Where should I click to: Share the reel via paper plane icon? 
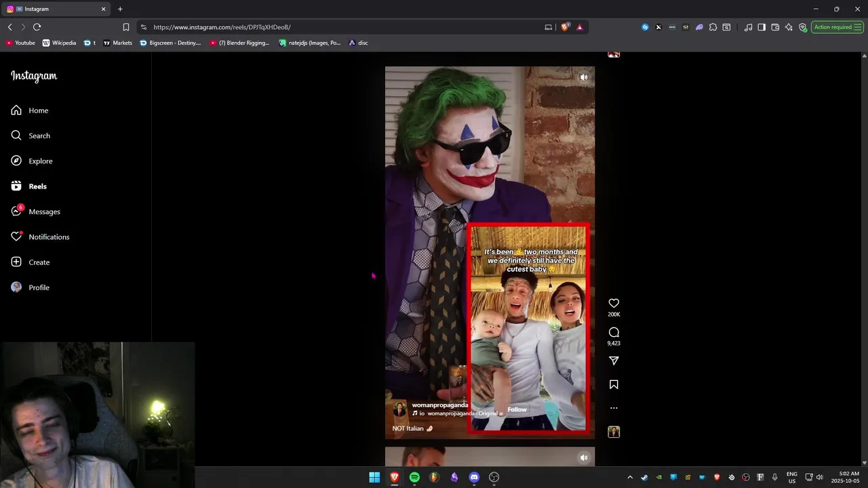pyautogui.click(x=614, y=361)
